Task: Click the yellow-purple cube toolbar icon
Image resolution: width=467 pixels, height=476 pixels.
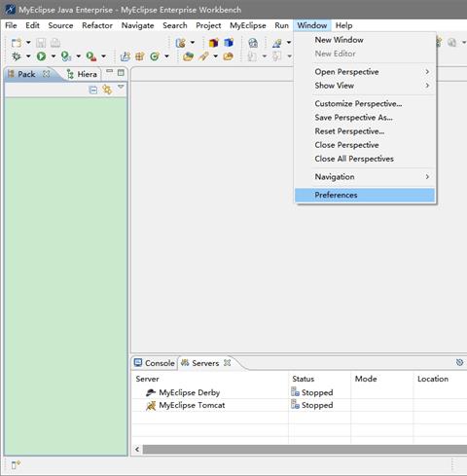Action: coord(214,43)
